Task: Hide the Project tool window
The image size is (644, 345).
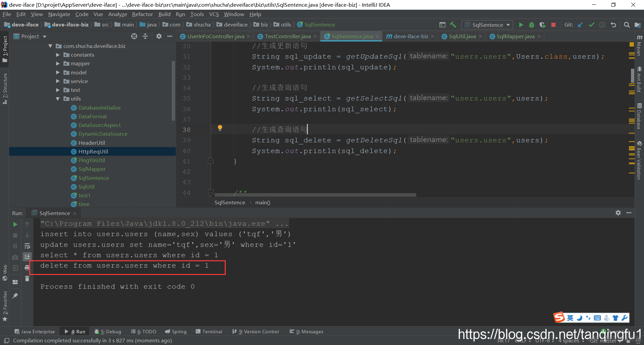Action: (x=170, y=36)
